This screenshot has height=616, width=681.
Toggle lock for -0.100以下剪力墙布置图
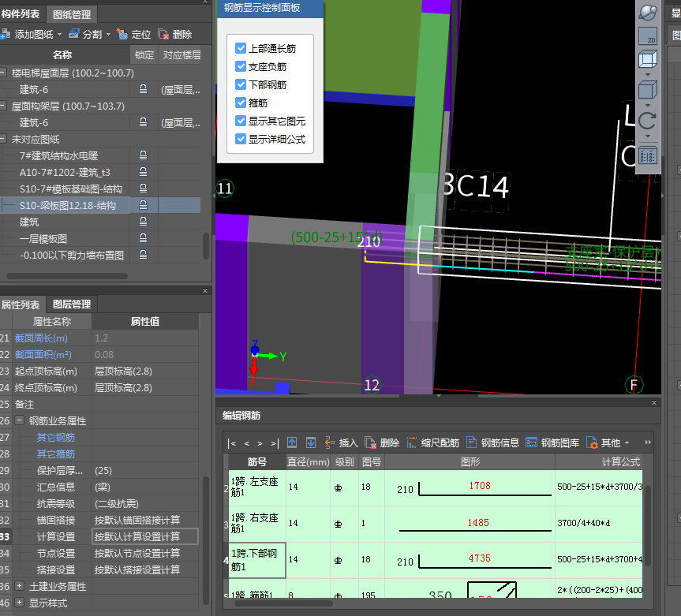(143, 255)
